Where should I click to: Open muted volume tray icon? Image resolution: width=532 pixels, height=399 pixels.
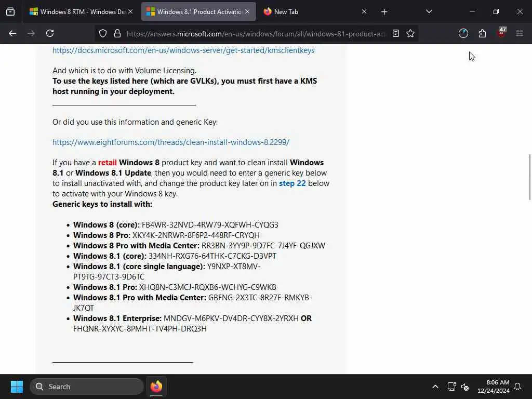pyautogui.click(x=465, y=387)
